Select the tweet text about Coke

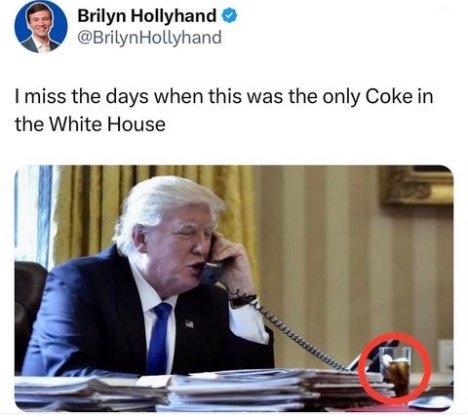[x=224, y=111]
